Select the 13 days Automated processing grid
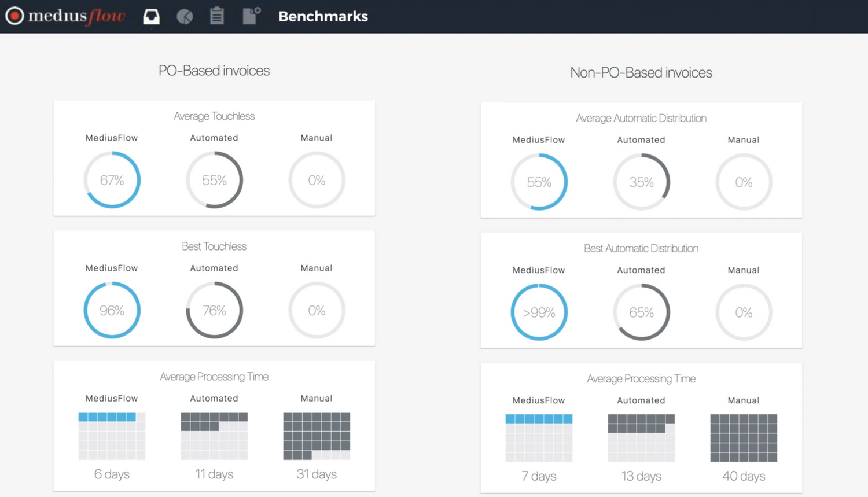868x497 pixels. (x=641, y=438)
